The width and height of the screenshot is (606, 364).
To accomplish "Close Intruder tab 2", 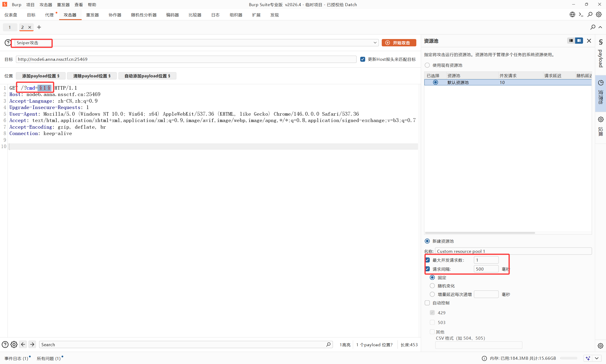I will click(x=29, y=27).
